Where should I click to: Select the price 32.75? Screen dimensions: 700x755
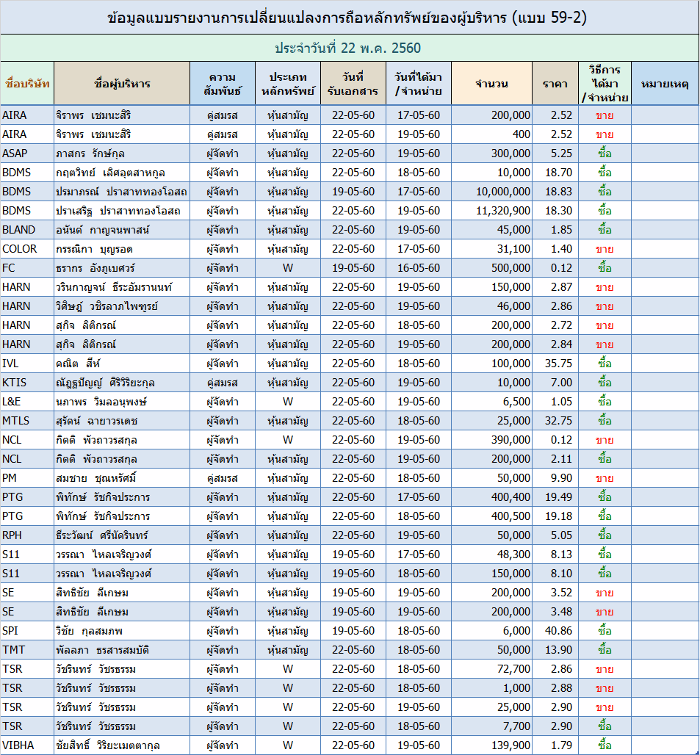pos(558,421)
